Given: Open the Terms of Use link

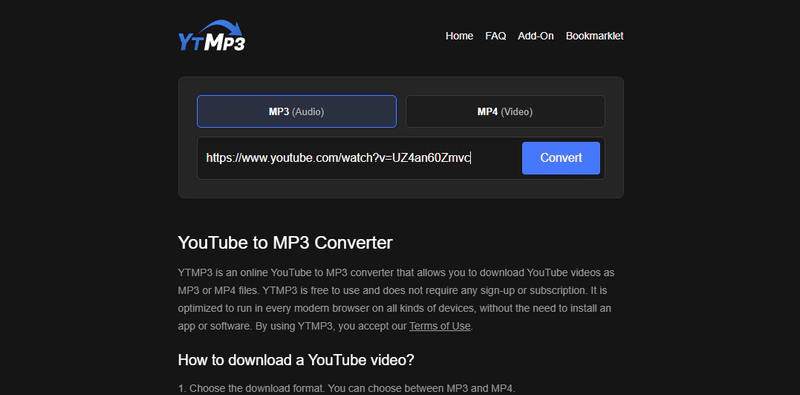Looking at the screenshot, I should click(440, 326).
